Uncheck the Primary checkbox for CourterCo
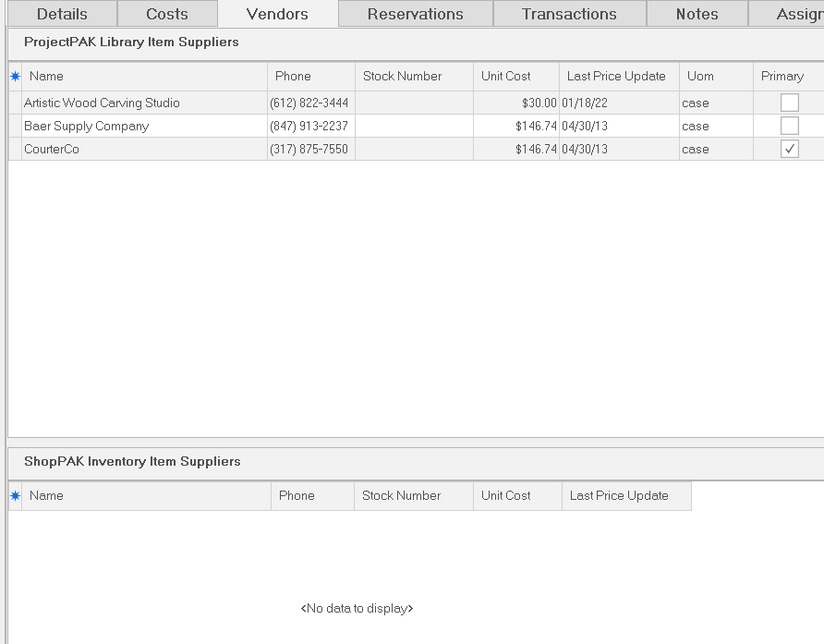 (789, 149)
